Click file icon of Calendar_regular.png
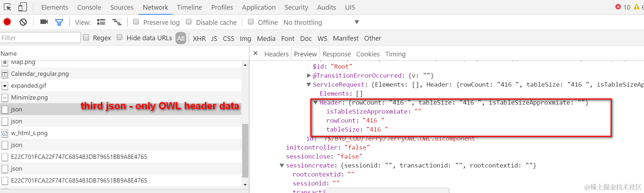The width and height of the screenshot is (644, 193). tap(5, 74)
